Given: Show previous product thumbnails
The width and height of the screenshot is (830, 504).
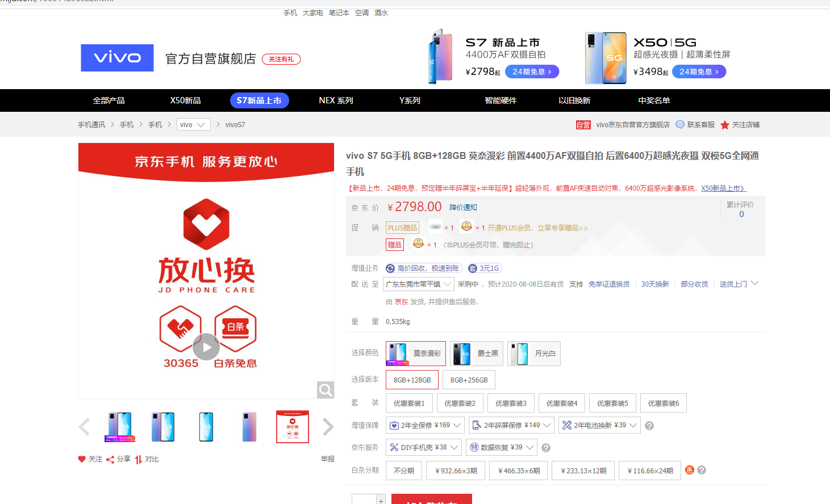Looking at the screenshot, I should 84,427.
